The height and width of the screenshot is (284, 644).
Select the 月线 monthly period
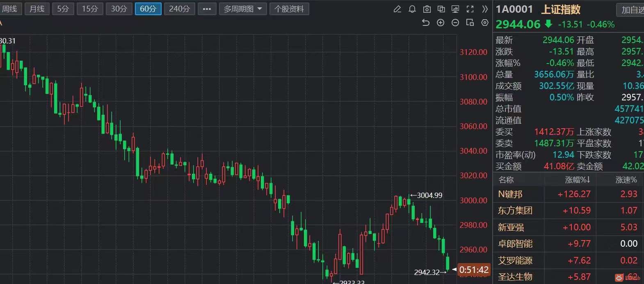(x=37, y=9)
